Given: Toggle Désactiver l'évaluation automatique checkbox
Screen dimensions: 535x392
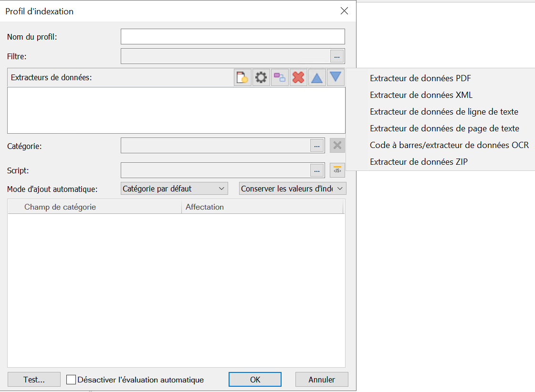Looking at the screenshot, I should click(71, 380).
